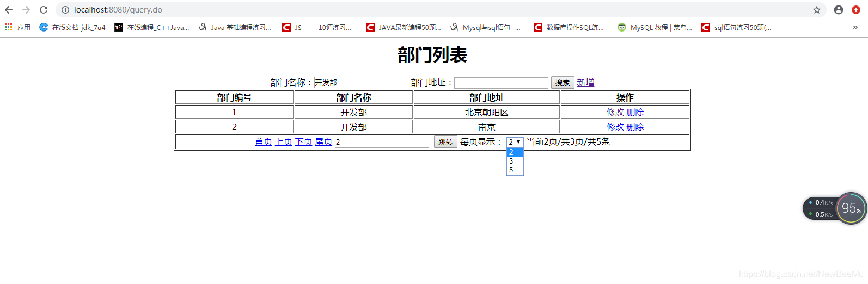Image resolution: width=868 pixels, height=284 pixels.
Task: Click 删除 for department 1
Action: click(635, 112)
